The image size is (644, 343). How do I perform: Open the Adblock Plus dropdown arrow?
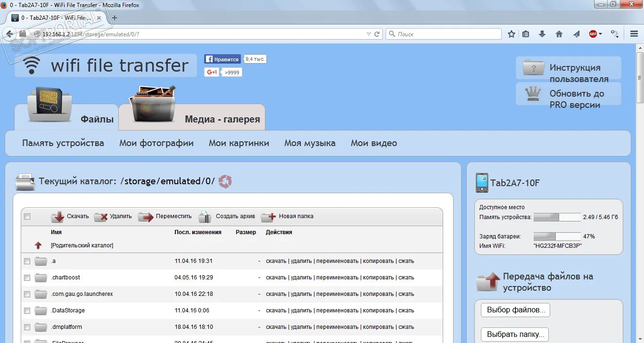pos(600,34)
